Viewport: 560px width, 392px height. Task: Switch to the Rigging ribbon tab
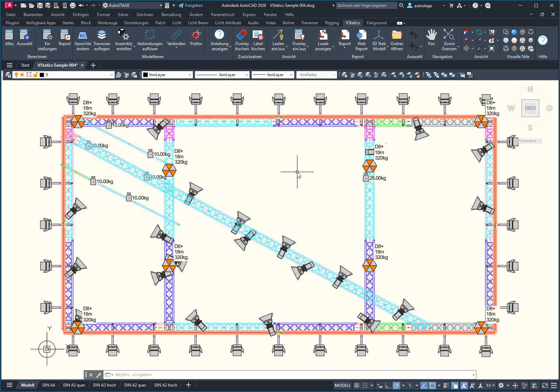[332, 23]
